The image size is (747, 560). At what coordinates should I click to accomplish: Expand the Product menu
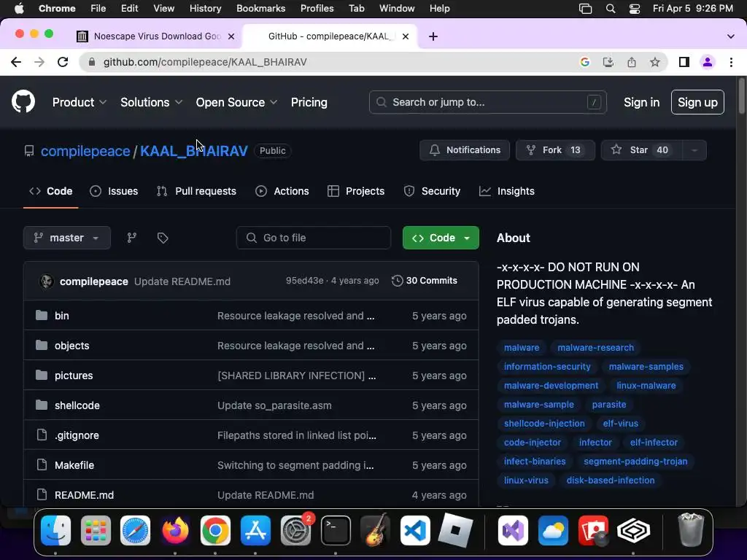coord(79,102)
